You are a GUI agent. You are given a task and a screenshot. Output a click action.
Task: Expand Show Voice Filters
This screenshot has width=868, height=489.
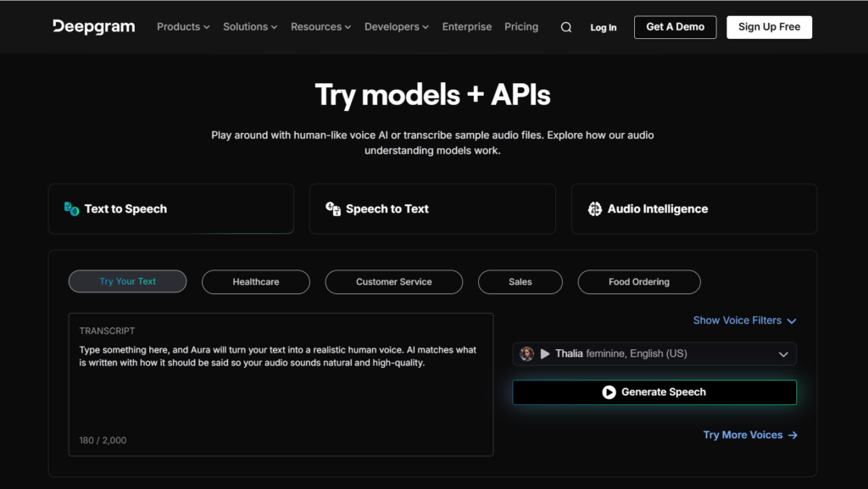point(744,320)
